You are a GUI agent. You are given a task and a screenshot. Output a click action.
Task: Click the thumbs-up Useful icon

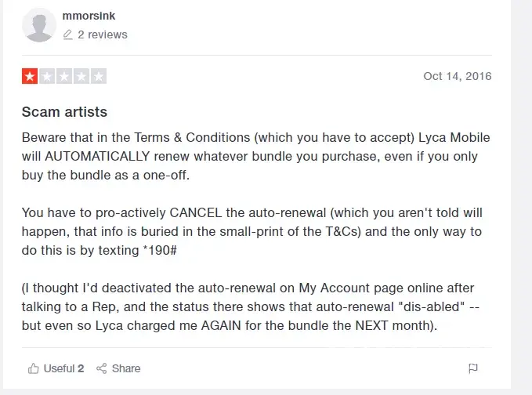click(x=33, y=368)
